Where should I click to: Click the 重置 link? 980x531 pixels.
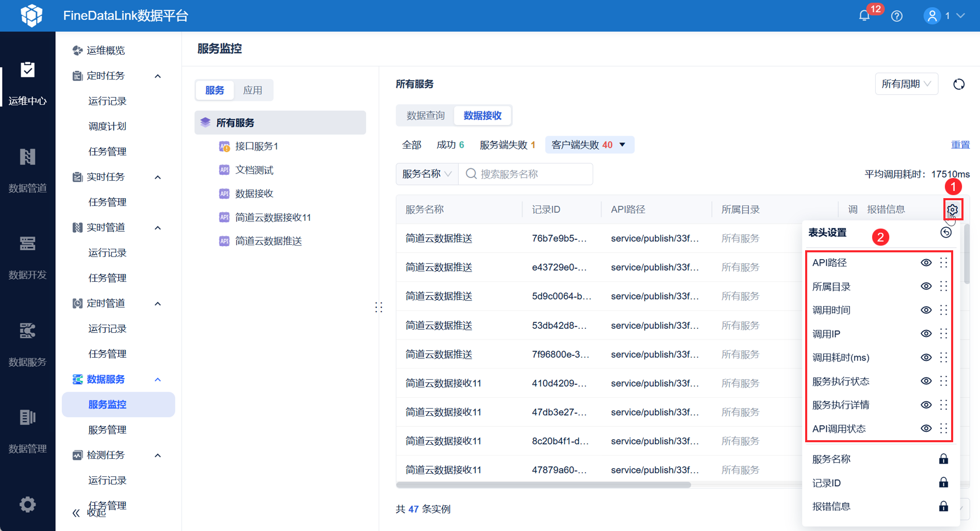(x=960, y=145)
